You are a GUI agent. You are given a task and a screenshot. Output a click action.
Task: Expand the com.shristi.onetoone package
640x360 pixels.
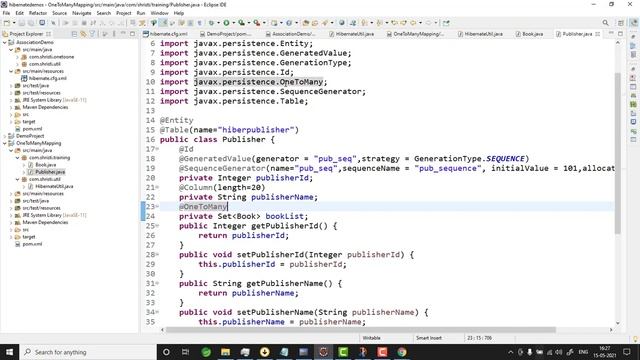[x=18, y=57]
